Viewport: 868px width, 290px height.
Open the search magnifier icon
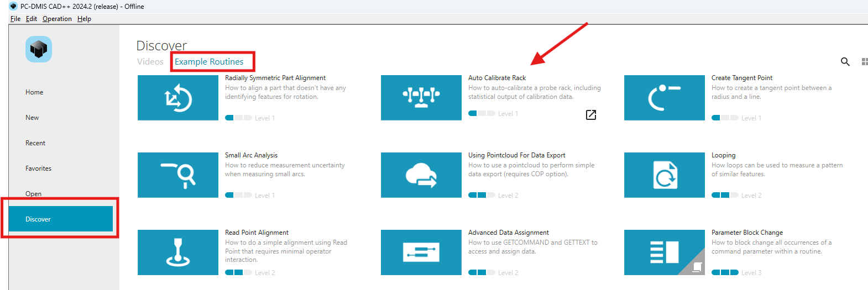pyautogui.click(x=845, y=61)
